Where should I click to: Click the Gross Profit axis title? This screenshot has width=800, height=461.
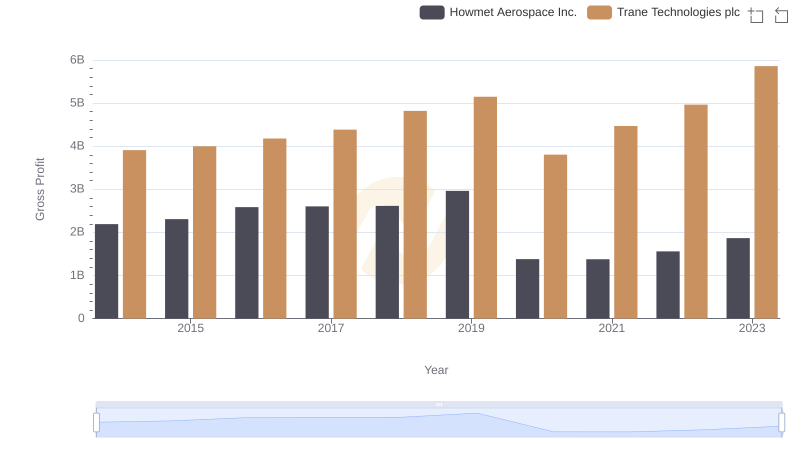pos(40,189)
